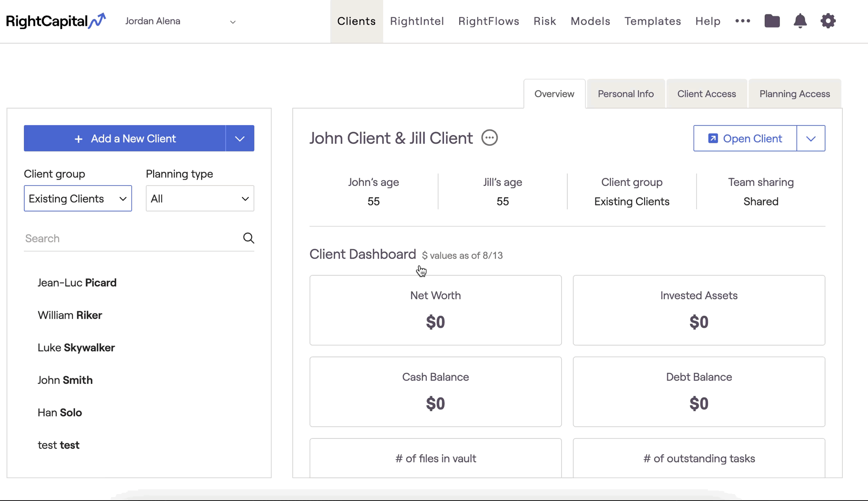This screenshot has height=501, width=868.
Task: Expand the Add a New Client arrow
Action: 240,138
